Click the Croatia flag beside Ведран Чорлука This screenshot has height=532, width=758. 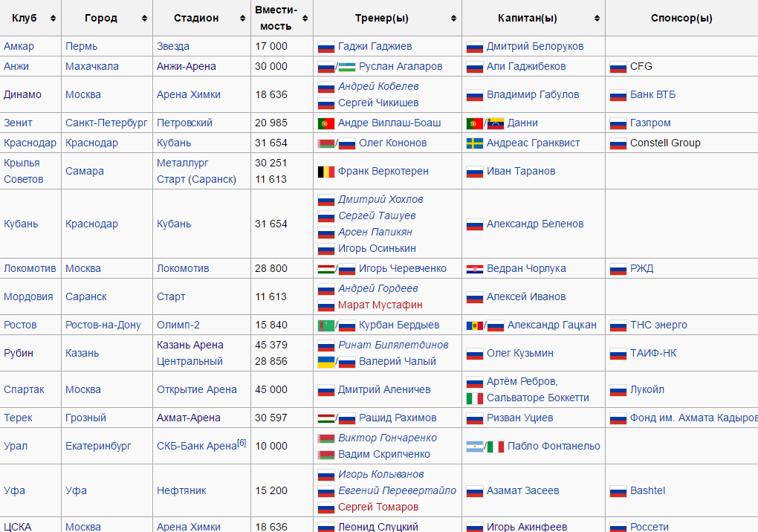pyautogui.click(x=474, y=269)
